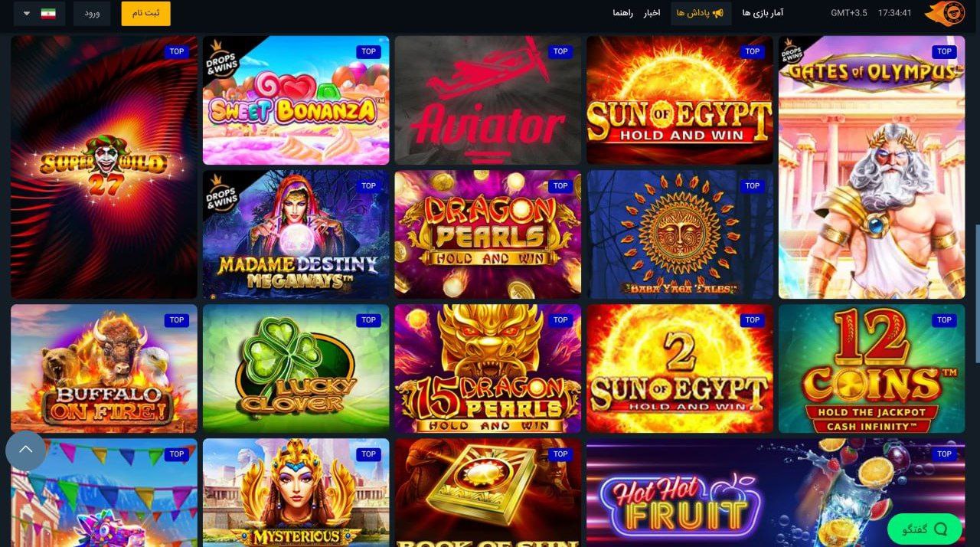Screen dimensions: 980x547
Task: Click TOP badge on Aviator tile
Action: 560,51
